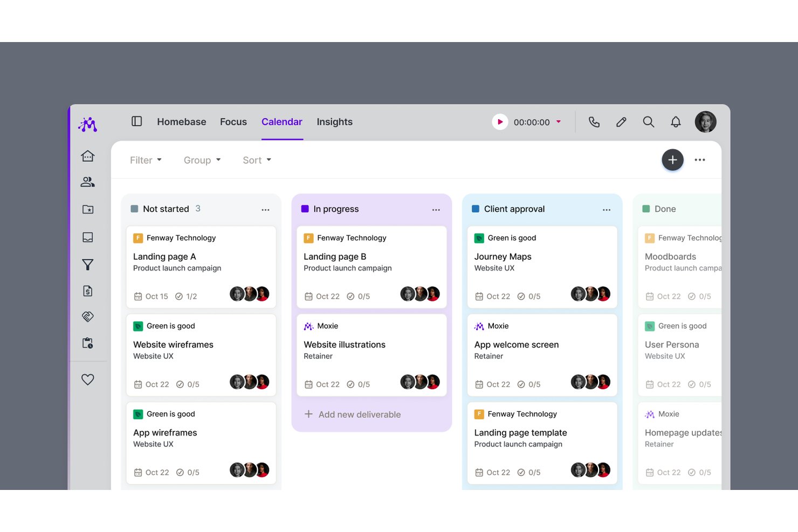Open the Website illustrations card
Screen dimensions: 798x532
(x=372, y=355)
